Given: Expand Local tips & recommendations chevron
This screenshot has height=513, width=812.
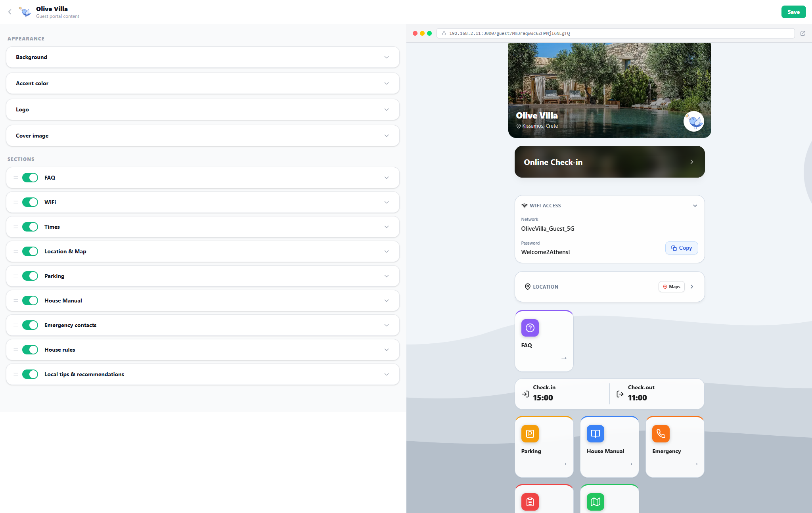Looking at the screenshot, I should (387, 374).
